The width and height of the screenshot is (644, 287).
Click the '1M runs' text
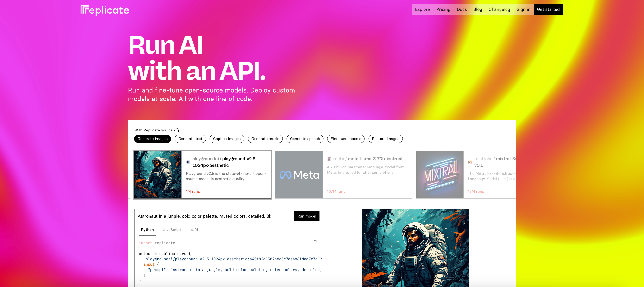click(193, 191)
